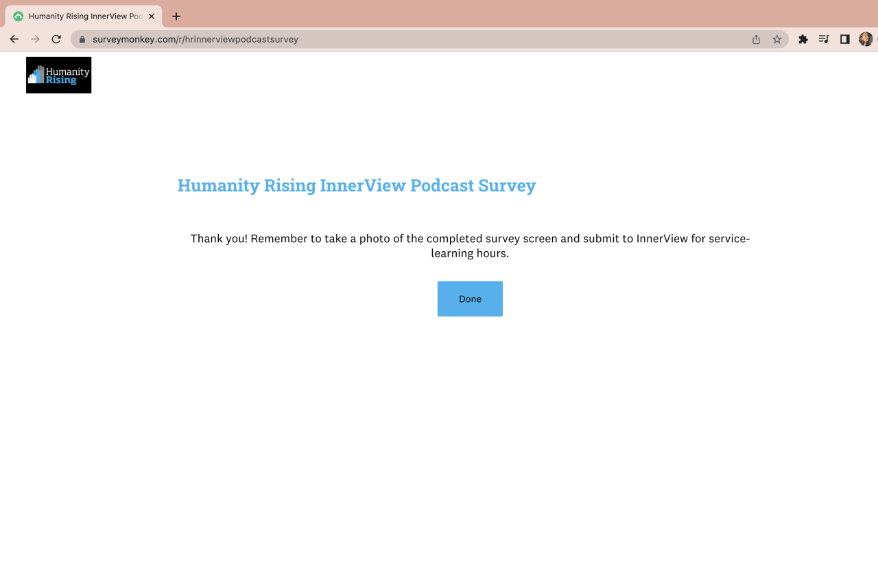The width and height of the screenshot is (878, 588).
Task: Click the Humanity Rising InnerView Podcast Survey heading
Action: (357, 185)
